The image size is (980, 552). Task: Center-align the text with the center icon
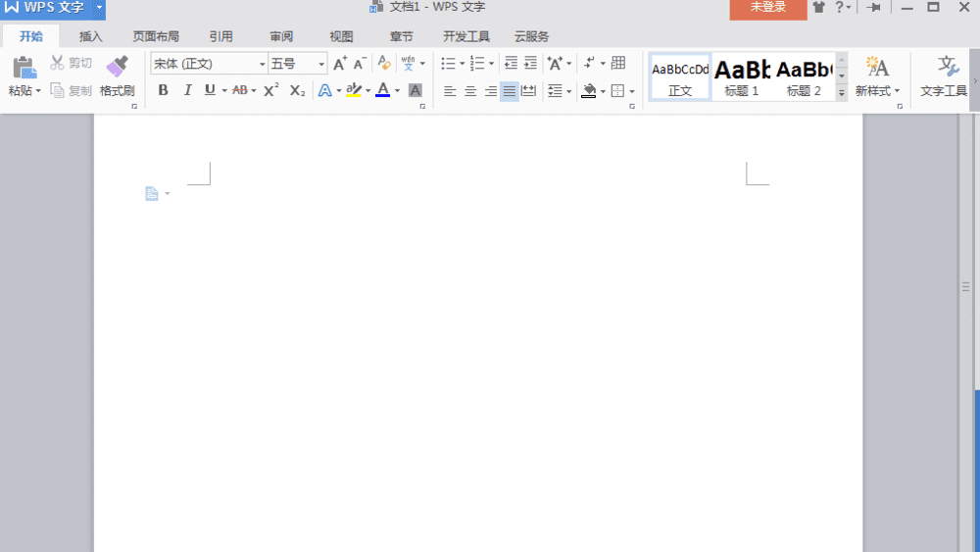point(470,91)
